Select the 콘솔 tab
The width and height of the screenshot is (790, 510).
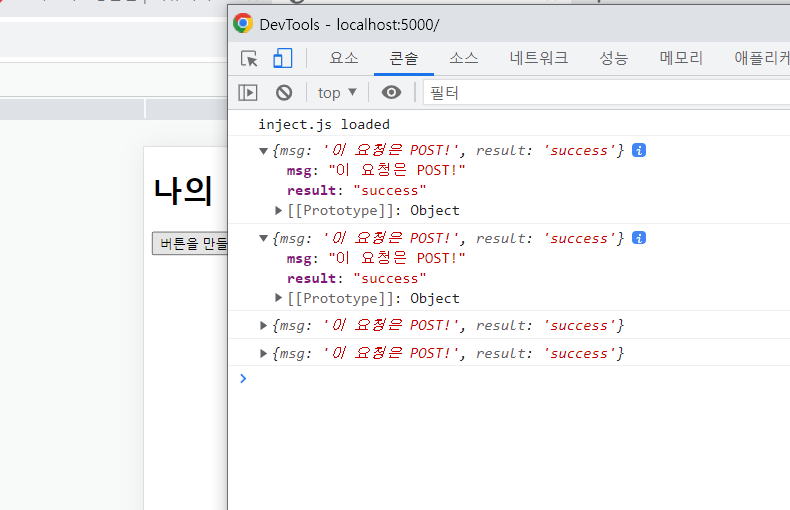coord(404,58)
